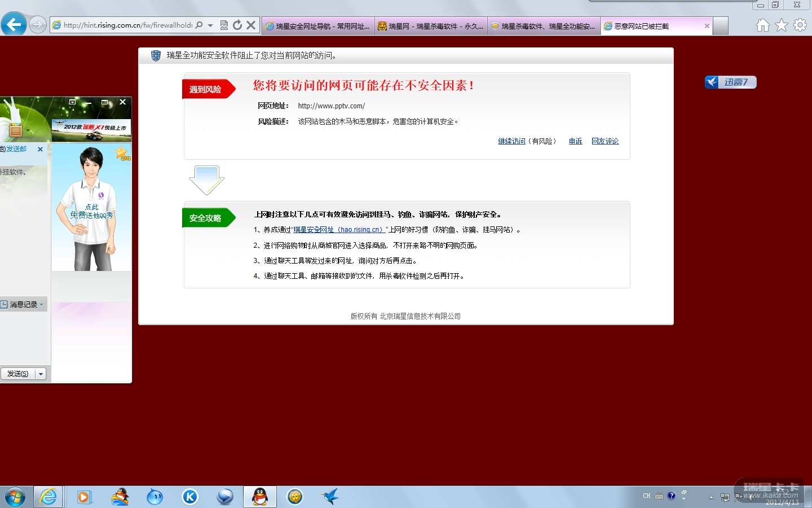812x508 pixels.
Task: Open the browser Tools gear menu
Action: 800,25
